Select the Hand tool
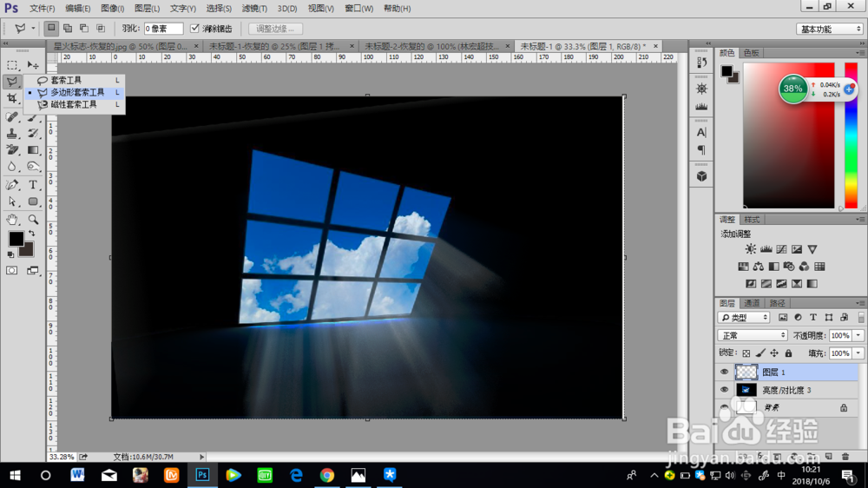 tap(11, 220)
